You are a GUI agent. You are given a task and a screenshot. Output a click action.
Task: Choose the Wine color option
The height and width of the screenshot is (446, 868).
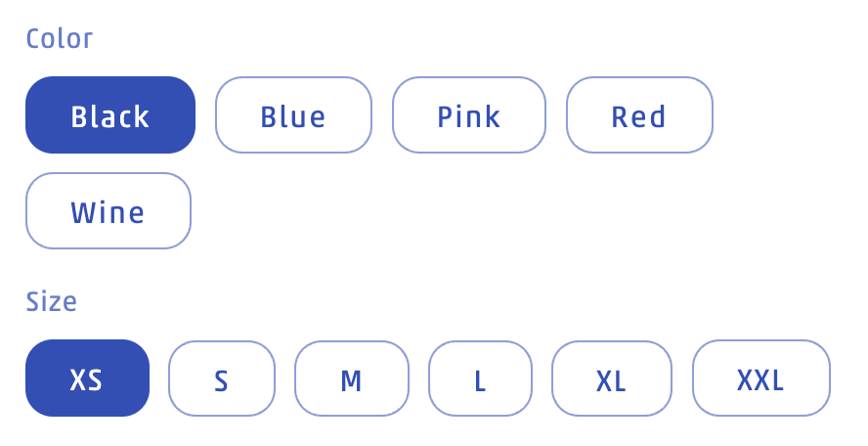click(x=108, y=211)
